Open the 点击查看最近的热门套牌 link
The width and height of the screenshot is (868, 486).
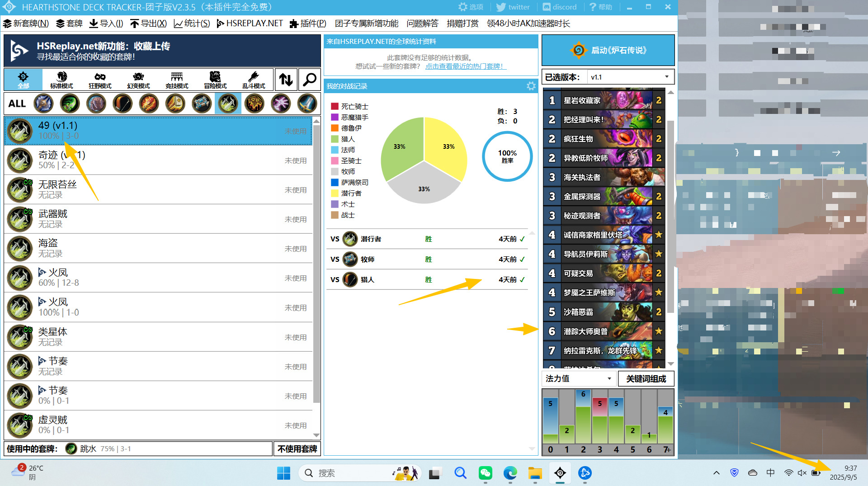pos(465,66)
